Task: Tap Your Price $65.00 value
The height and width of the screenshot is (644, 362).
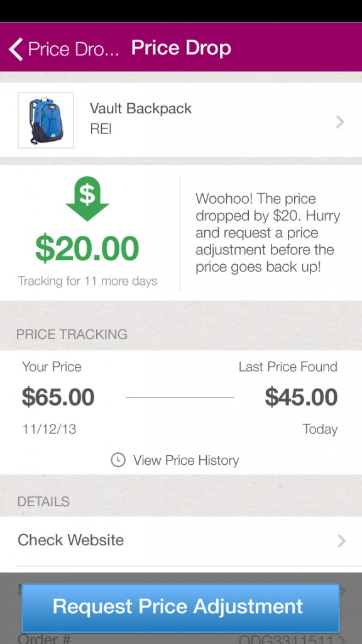Action: tap(58, 397)
